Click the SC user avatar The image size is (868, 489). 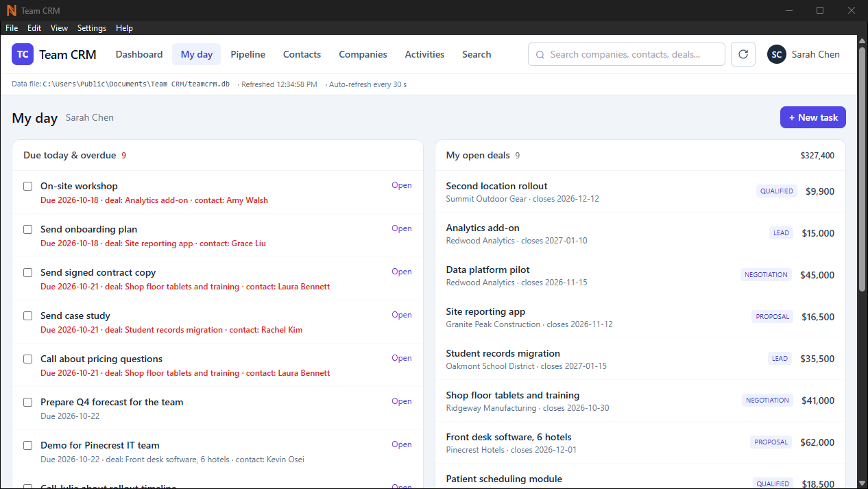click(x=777, y=54)
